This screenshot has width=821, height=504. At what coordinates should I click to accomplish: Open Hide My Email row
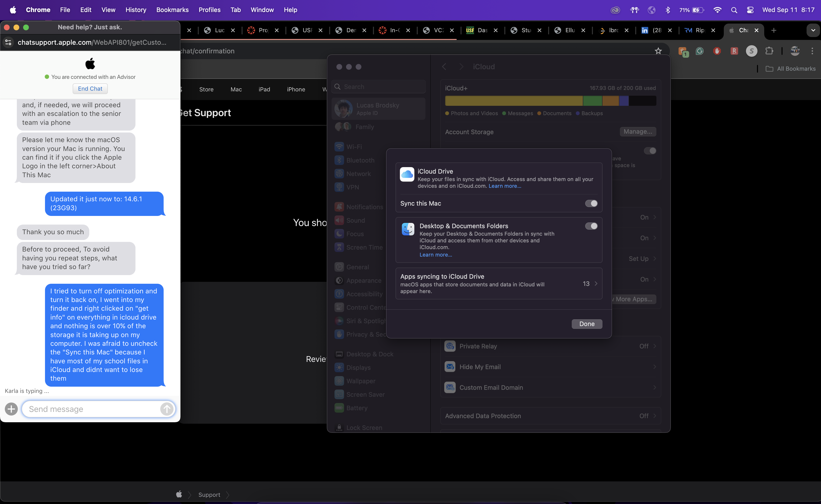coord(550,367)
